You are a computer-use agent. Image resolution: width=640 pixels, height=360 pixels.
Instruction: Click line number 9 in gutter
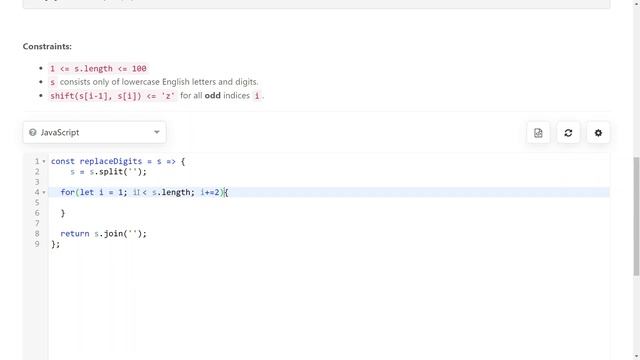click(x=37, y=244)
